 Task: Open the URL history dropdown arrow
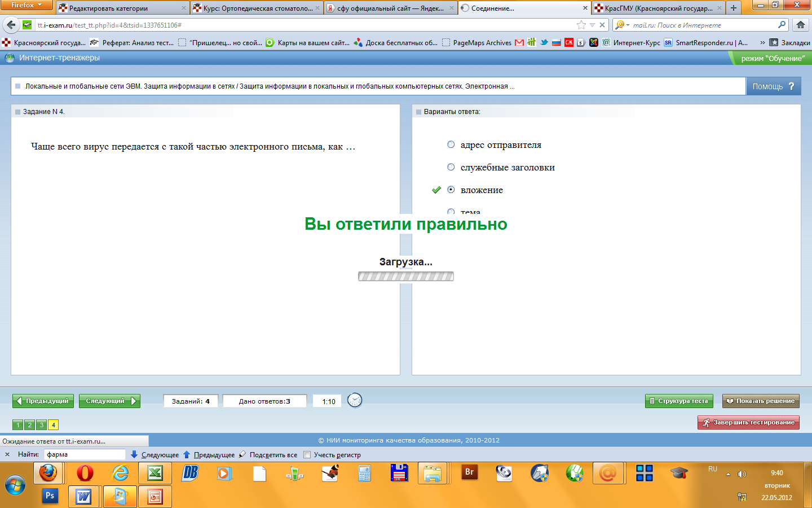[x=592, y=25]
